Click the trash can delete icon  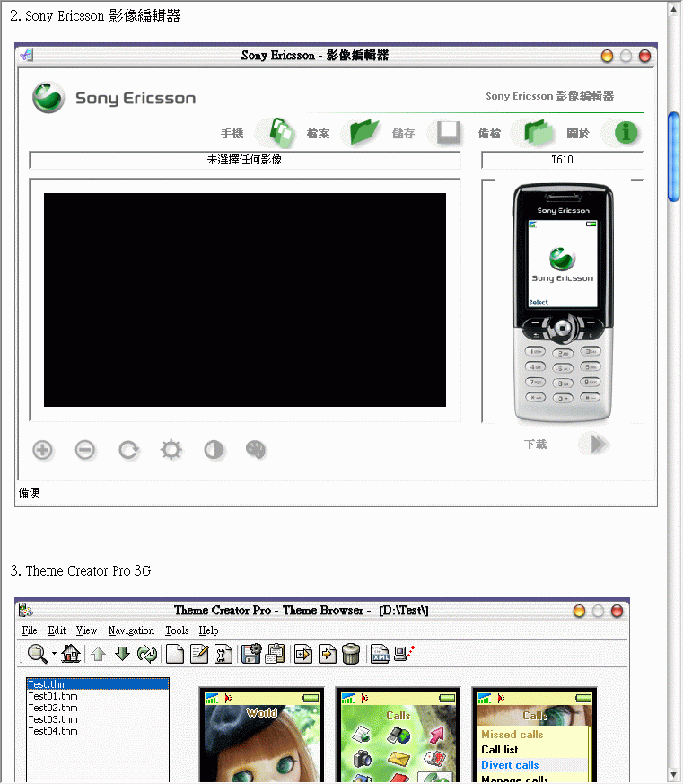click(351, 654)
